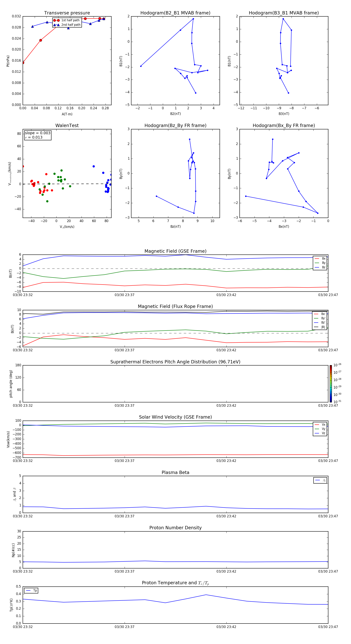The width and height of the screenshot is (351, 644).
Task: Click '03/30 23:42' tick under Plasma Beta plot
Action: pyautogui.click(x=226, y=516)
